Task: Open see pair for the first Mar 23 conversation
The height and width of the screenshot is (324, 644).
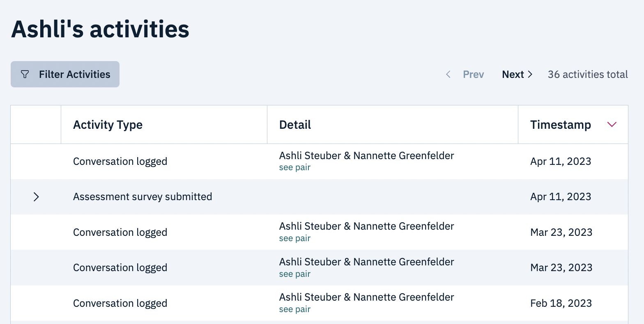Action: pos(294,238)
